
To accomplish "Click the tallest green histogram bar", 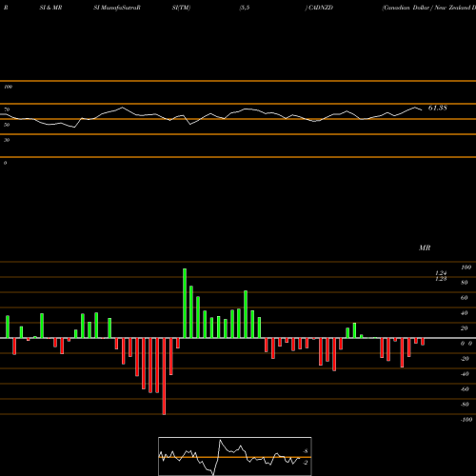I will (x=185, y=303).
